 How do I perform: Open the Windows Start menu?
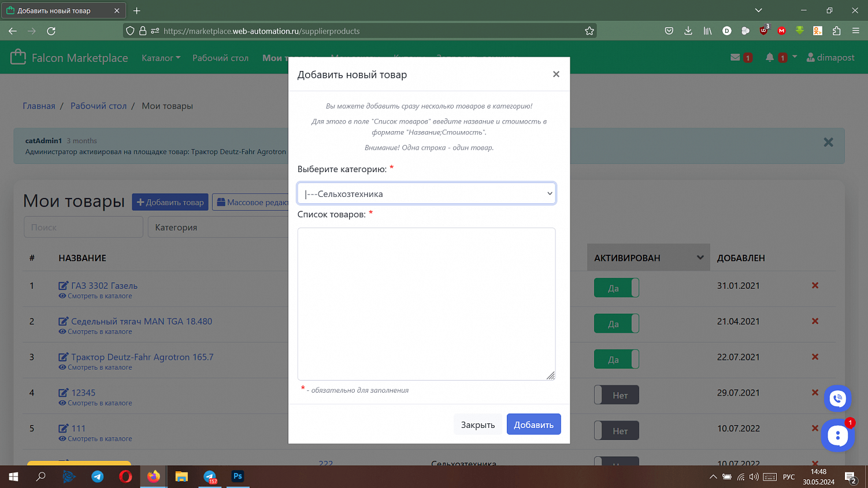[13, 476]
